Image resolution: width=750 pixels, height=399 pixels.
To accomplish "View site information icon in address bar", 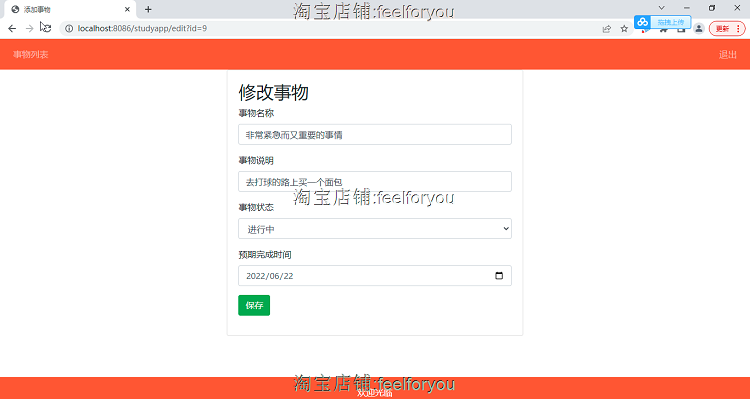I will coord(69,29).
